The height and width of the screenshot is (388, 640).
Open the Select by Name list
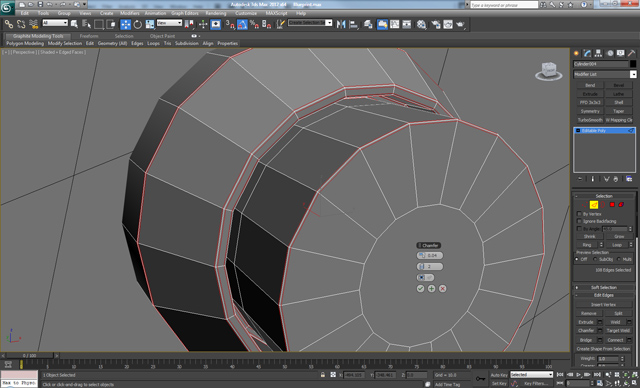(87, 24)
